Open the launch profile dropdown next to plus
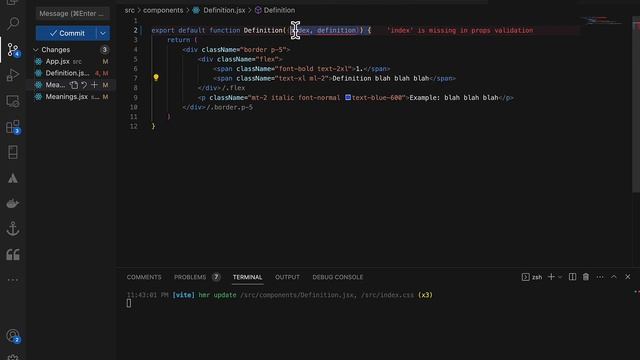Viewport: 640px width, 360px height. click(x=560, y=277)
